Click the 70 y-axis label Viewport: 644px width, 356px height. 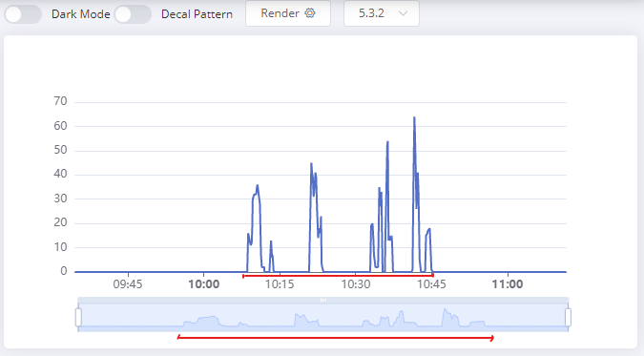[x=60, y=101]
